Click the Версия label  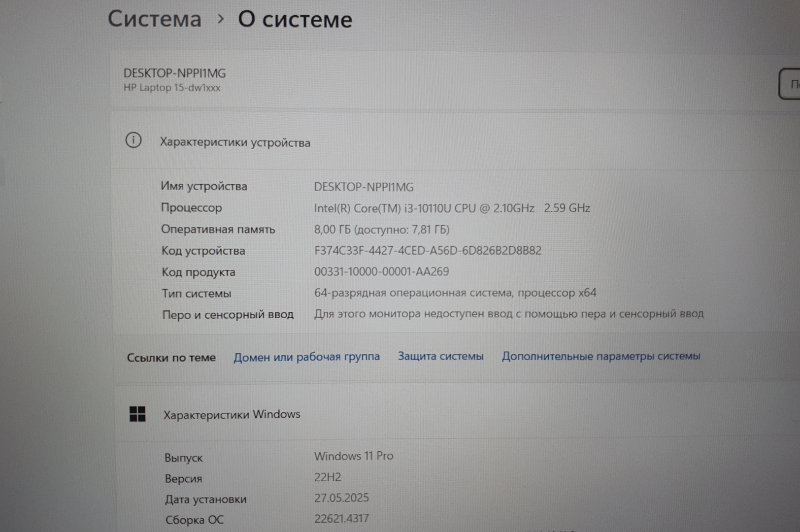(x=183, y=478)
